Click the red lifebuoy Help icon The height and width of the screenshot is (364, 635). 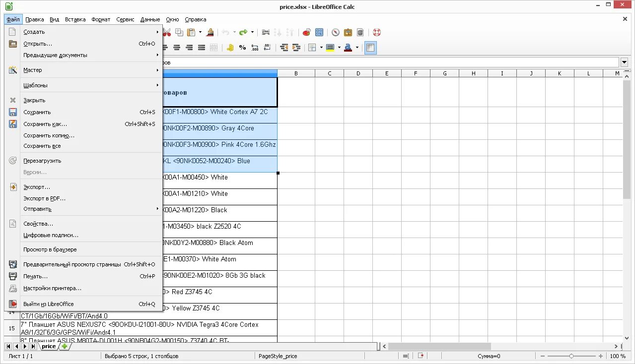pyautogui.click(x=377, y=32)
